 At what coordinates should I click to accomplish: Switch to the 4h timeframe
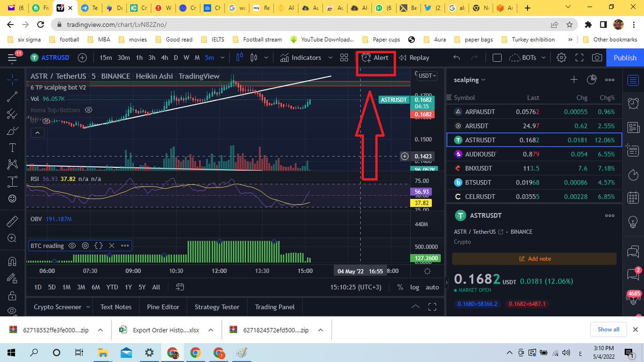164,57
